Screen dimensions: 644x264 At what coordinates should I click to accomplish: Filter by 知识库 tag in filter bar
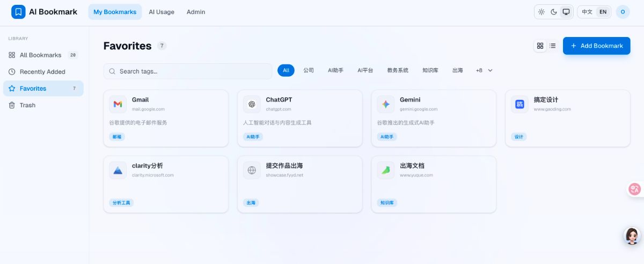pos(430,70)
